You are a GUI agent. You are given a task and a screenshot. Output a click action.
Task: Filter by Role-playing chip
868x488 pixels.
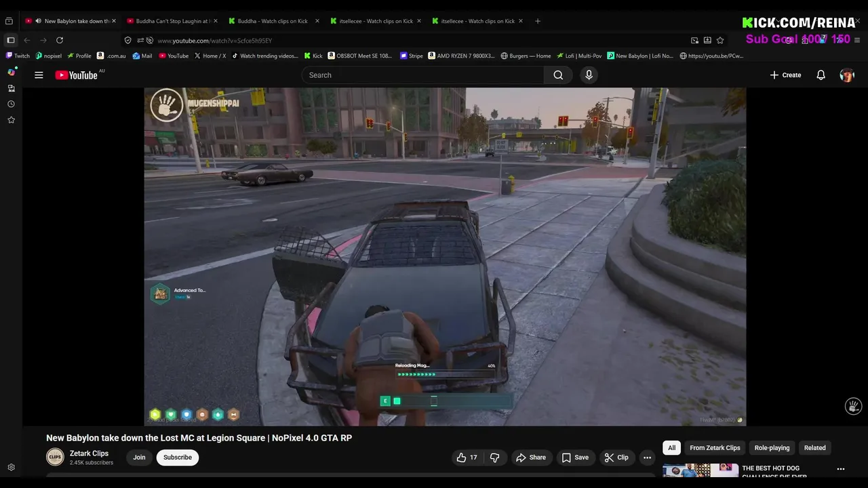tap(772, 448)
